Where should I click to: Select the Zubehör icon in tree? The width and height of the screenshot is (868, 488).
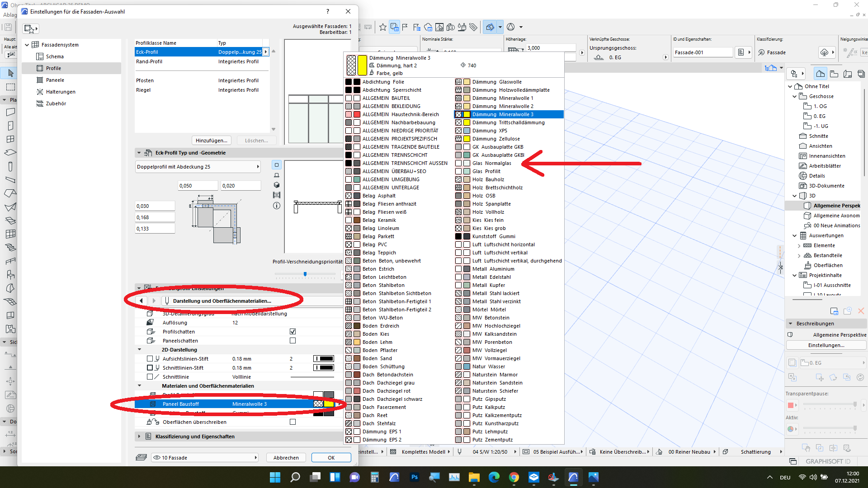[40, 103]
